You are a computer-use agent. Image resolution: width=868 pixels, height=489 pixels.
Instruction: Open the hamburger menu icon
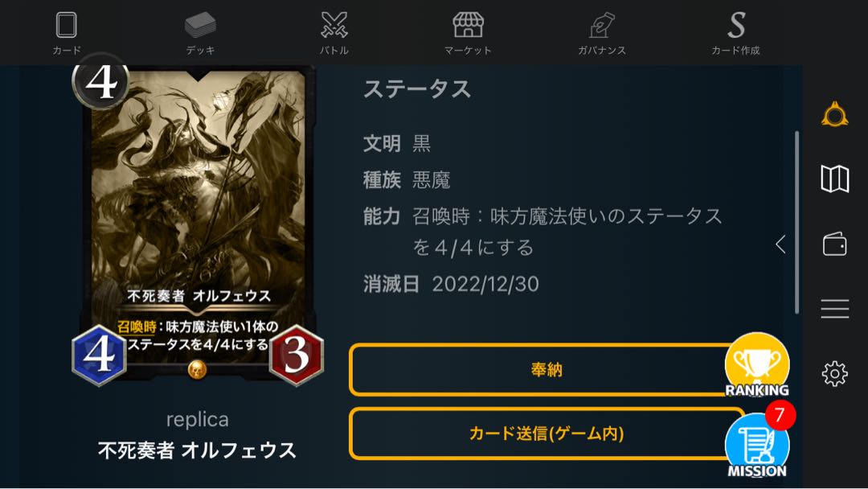pyautogui.click(x=835, y=309)
